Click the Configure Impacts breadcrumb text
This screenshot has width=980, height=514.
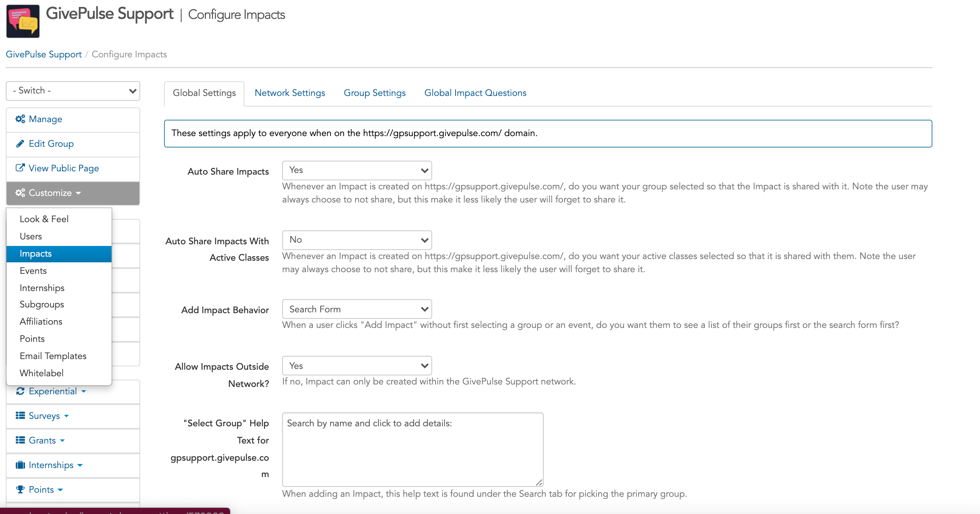tap(129, 54)
